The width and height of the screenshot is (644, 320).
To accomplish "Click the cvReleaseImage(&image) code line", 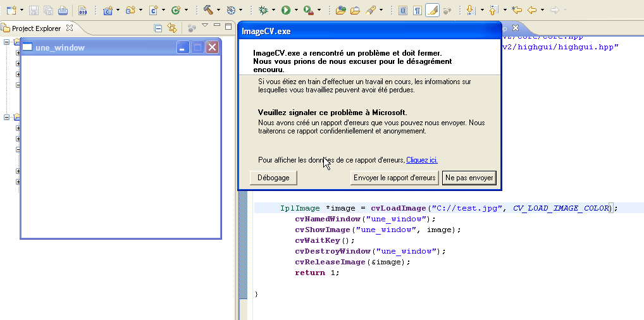I will 352,262.
